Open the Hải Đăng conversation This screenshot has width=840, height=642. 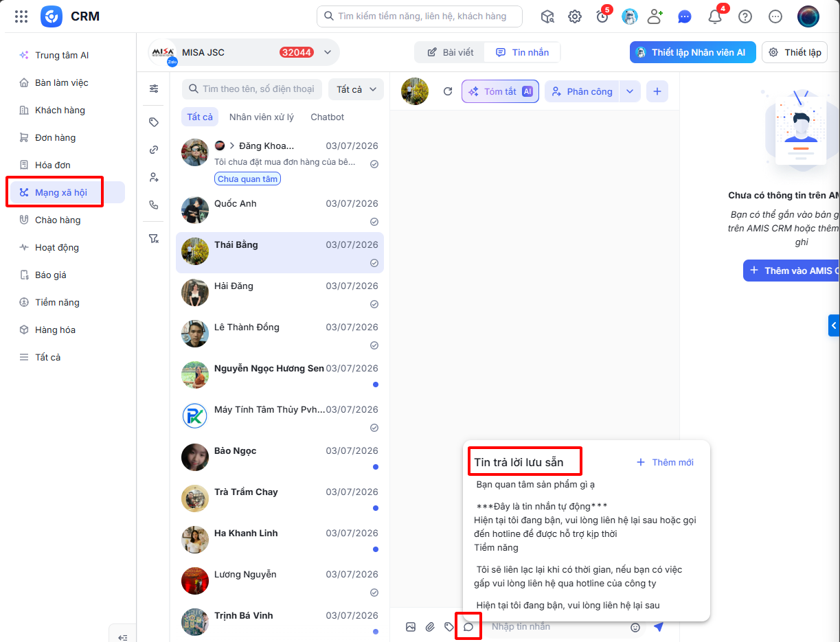[x=280, y=294]
